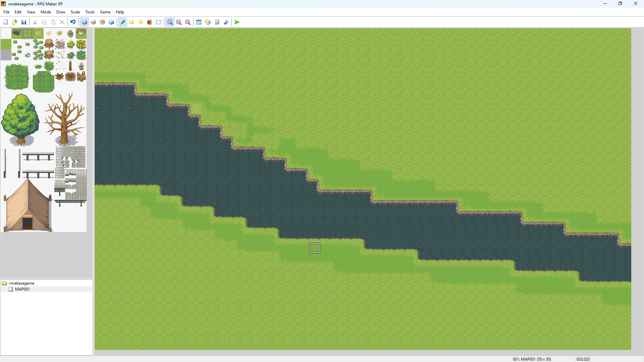Viewport: 644px width, 362px height.
Task: Open the Edit menu
Action: (x=18, y=12)
